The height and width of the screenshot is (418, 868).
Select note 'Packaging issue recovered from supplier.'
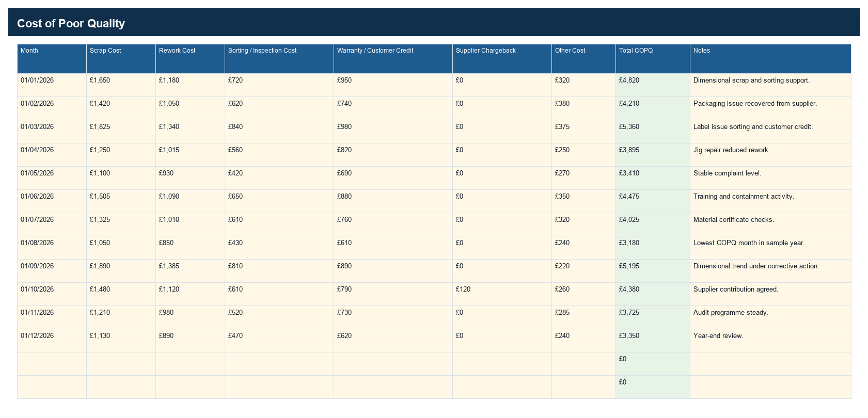coord(770,108)
